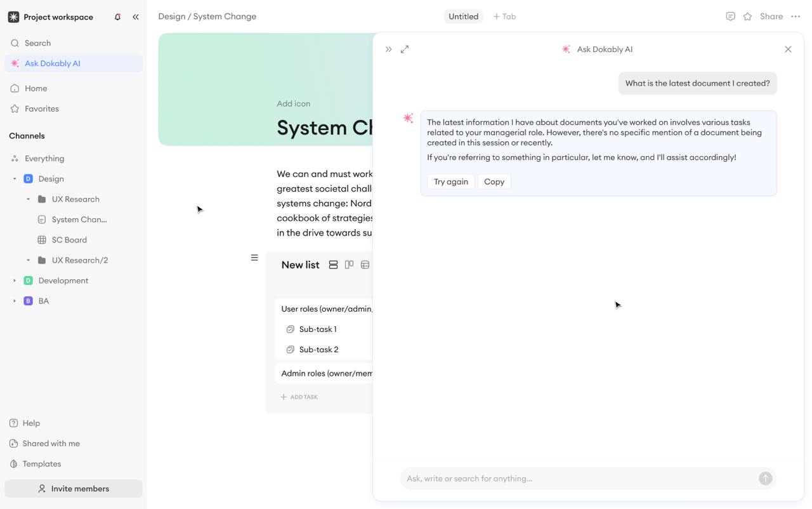Click the send arrow button
Screen dimensions: 812x509
(x=766, y=479)
